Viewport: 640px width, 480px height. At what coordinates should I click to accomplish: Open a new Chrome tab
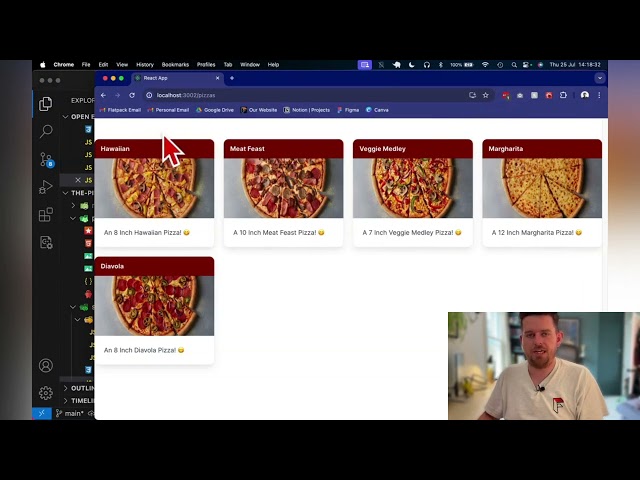click(232, 78)
